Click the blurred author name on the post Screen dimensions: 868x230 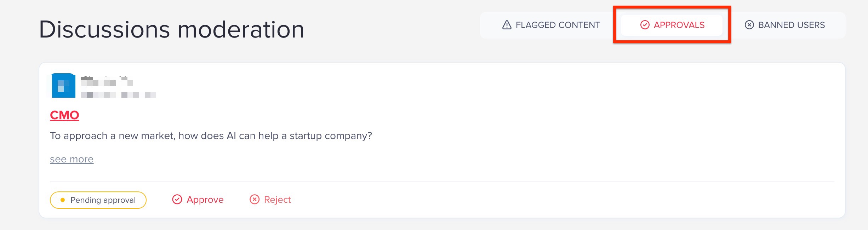point(107,82)
